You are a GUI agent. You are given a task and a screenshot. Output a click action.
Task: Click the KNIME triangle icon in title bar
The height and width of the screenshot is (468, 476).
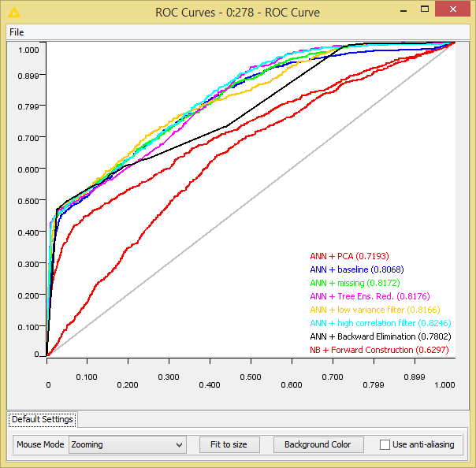[x=14, y=13]
